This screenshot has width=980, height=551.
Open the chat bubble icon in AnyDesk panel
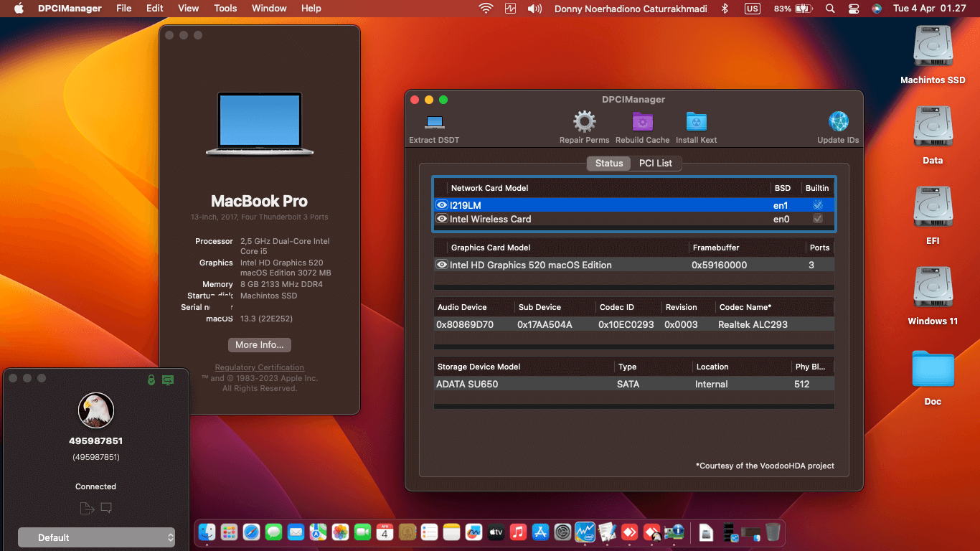106,509
